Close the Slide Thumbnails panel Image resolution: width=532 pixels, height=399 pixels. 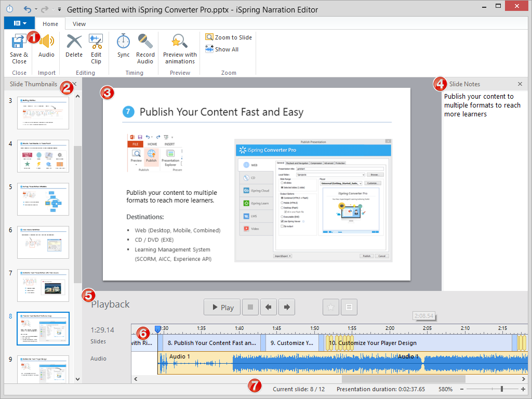75,84
